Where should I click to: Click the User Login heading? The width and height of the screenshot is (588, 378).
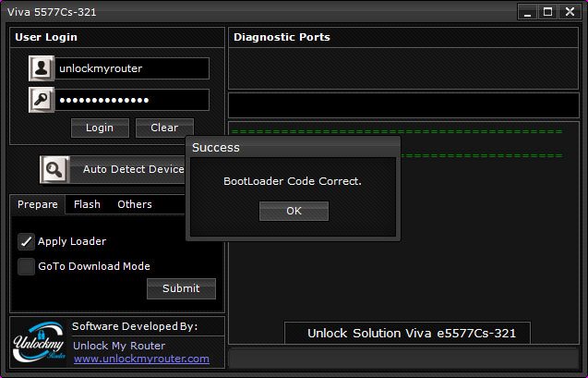[46, 37]
